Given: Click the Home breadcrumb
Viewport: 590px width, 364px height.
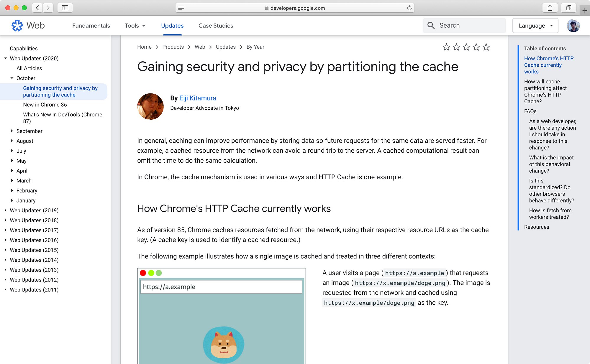Looking at the screenshot, I should (x=144, y=47).
